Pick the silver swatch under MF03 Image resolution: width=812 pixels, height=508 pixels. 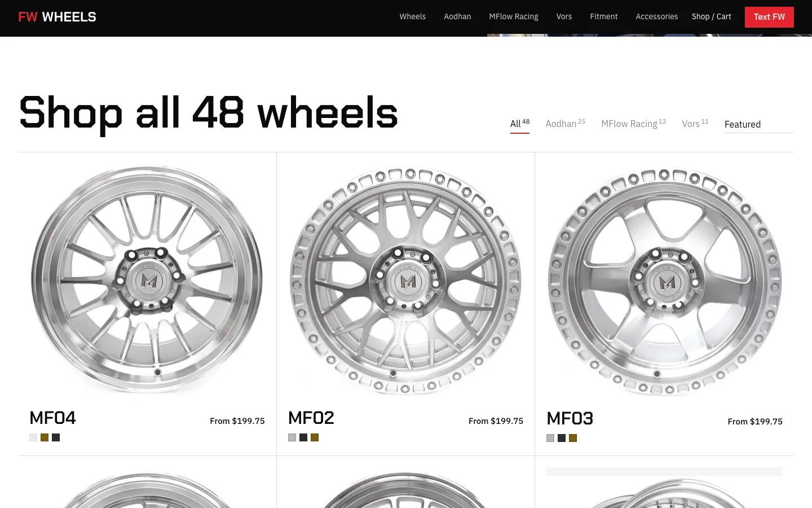pos(550,438)
